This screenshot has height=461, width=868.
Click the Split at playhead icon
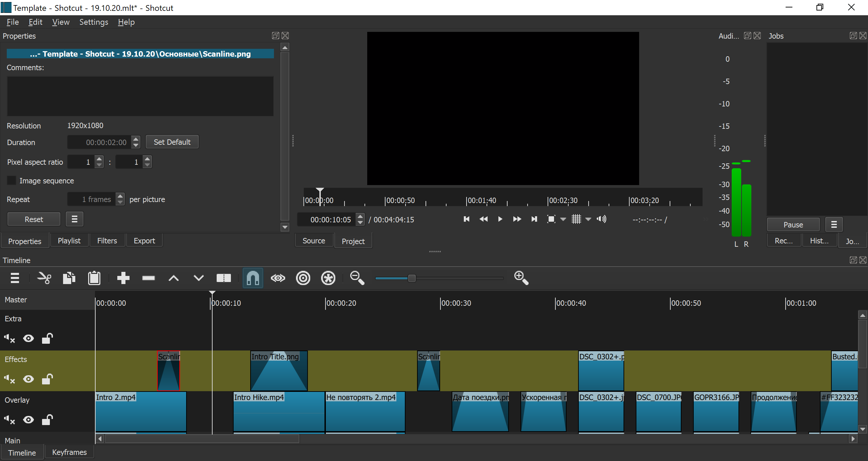(223, 278)
